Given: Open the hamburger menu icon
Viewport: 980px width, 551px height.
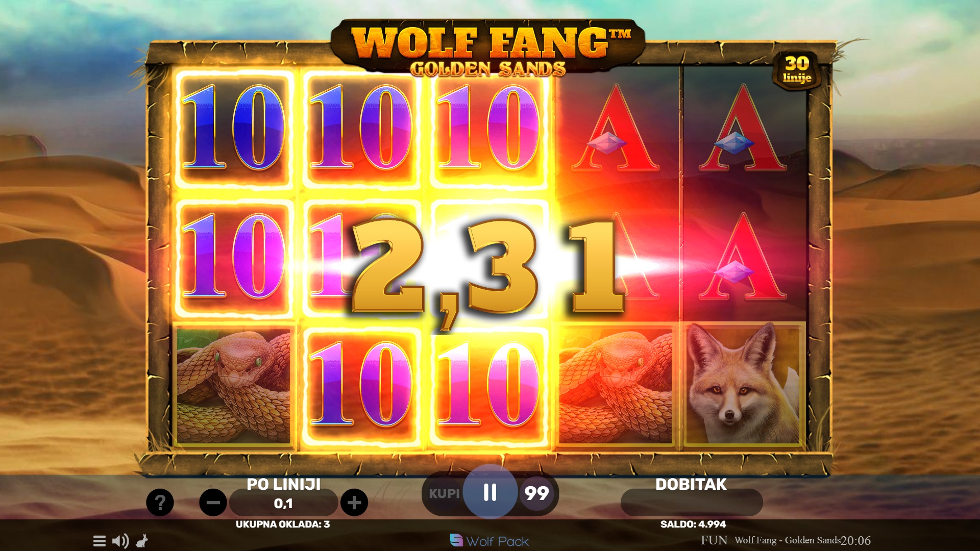Looking at the screenshot, I should [100, 541].
